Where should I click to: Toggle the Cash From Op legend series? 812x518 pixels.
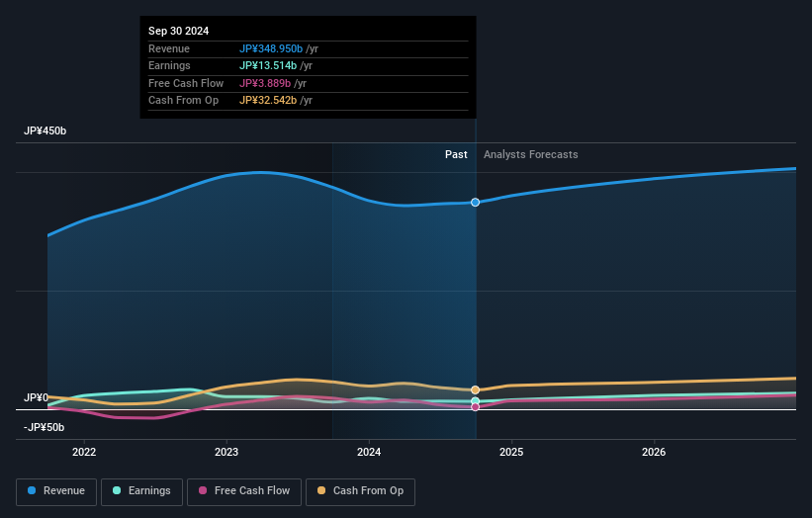click(360, 491)
